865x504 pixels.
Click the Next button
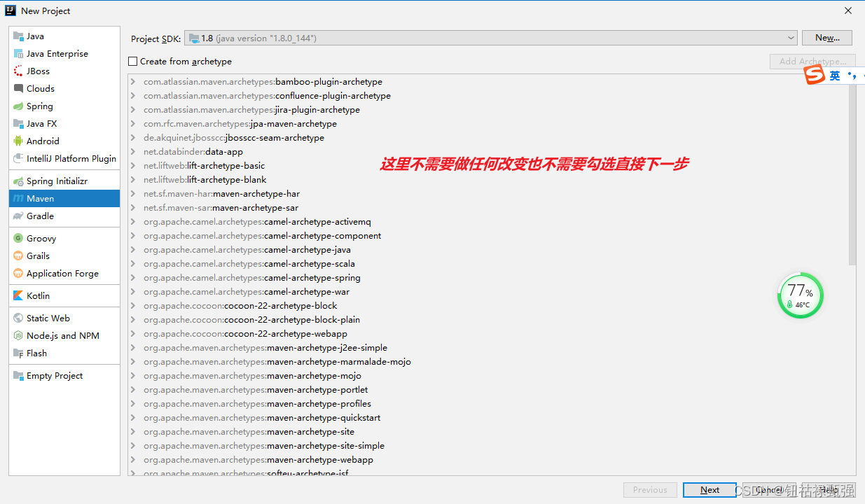pyautogui.click(x=710, y=490)
